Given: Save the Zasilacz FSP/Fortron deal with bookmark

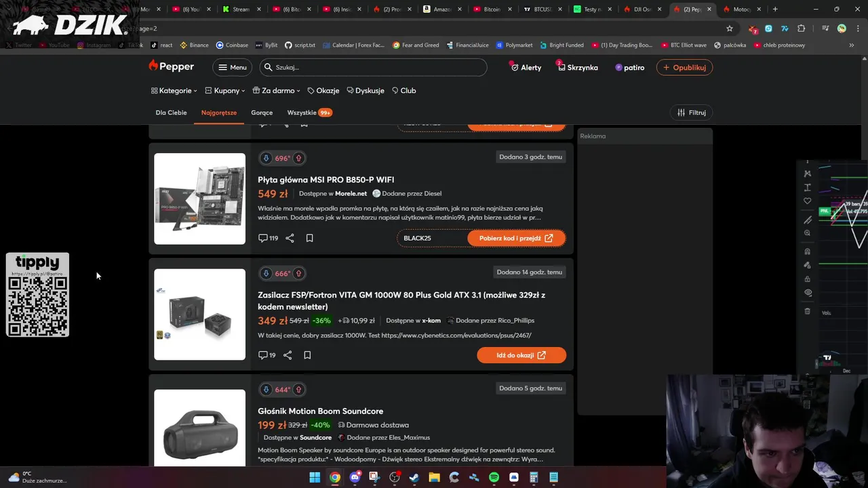Looking at the screenshot, I should click(307, 355).
